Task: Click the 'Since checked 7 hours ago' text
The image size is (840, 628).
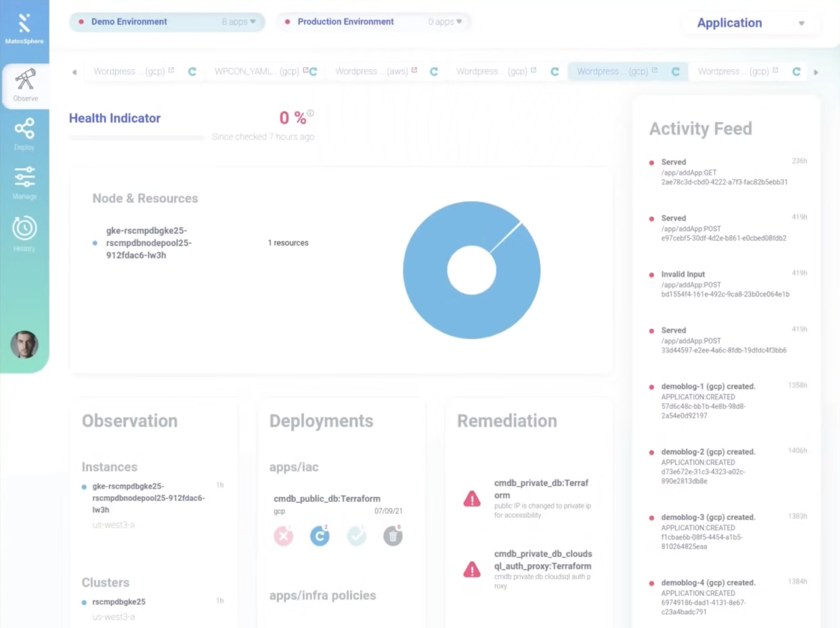Action: [263, 137]
